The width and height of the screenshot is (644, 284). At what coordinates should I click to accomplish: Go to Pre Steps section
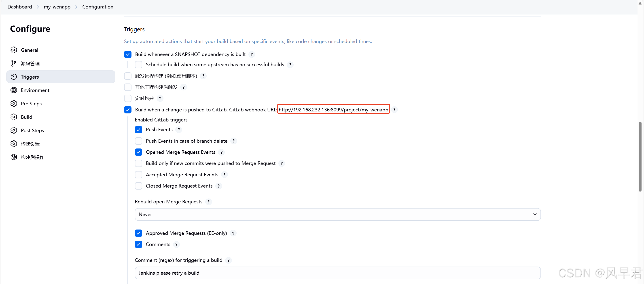(31, 104)
